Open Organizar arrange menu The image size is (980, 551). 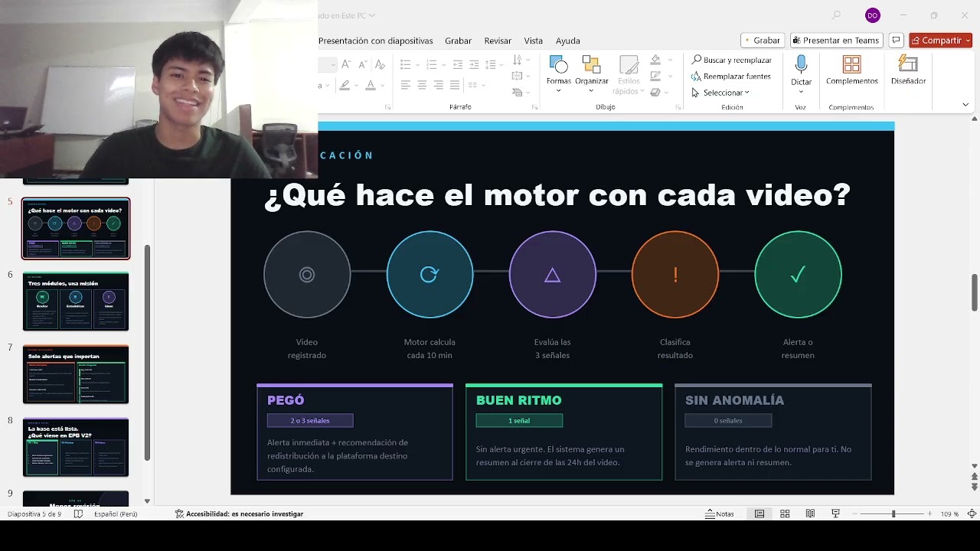coord(591,73)
